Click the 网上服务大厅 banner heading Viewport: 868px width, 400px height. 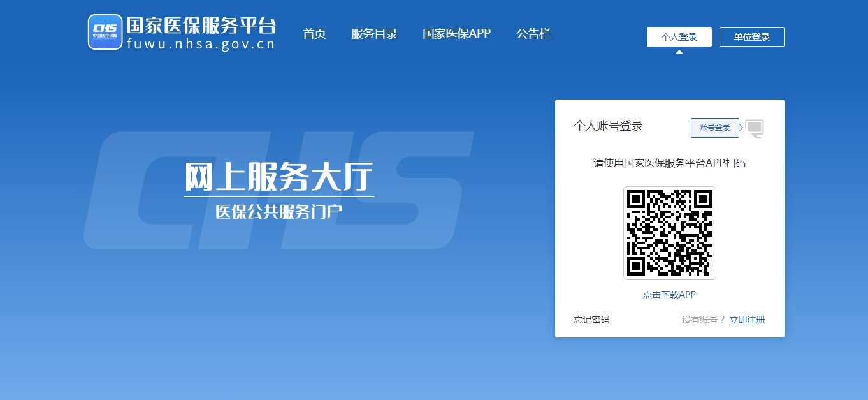[278, 177]
